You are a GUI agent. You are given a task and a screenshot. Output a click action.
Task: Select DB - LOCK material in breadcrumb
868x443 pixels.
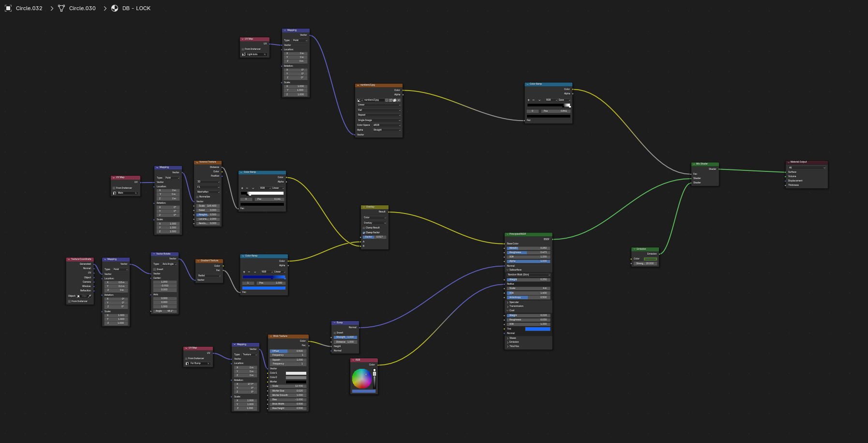(x=136, y=8)
